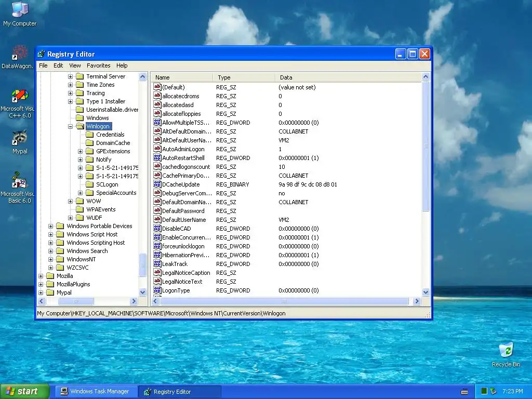532x399 pixels.
Task: Click the 7:23 PM tray clock
Action: click(x=513, y=391)
